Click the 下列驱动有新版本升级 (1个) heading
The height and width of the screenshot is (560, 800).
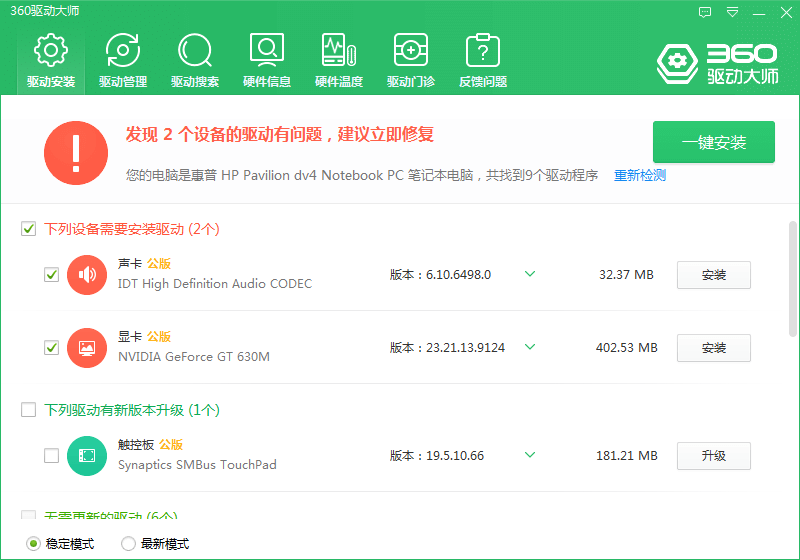coord(132,410)
